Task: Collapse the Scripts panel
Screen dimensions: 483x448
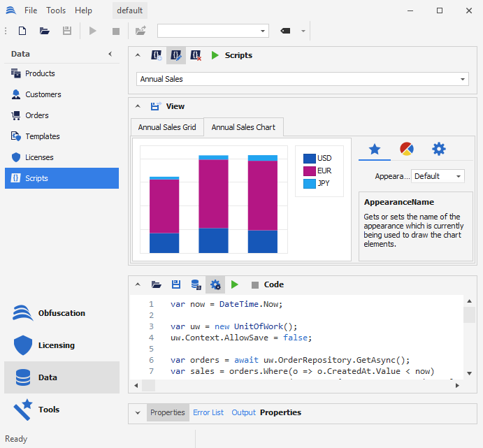Action: tap(138, 55)
